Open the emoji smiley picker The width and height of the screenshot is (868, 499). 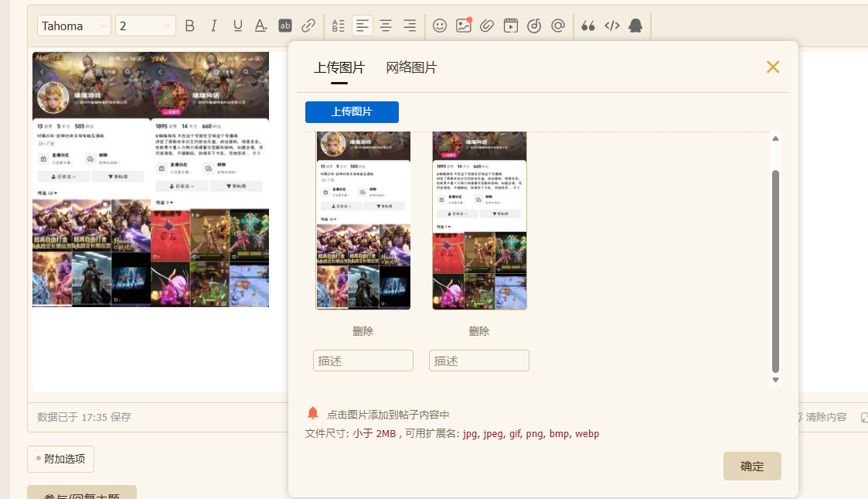pyautogui.click(x=440, y=26)
